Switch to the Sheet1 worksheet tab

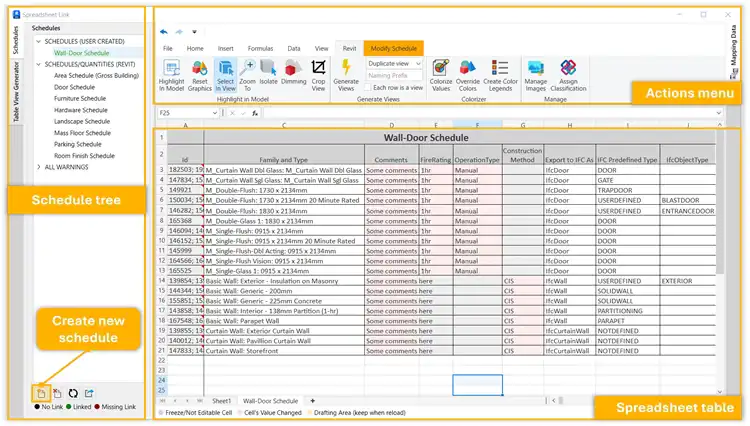(221, 401)
